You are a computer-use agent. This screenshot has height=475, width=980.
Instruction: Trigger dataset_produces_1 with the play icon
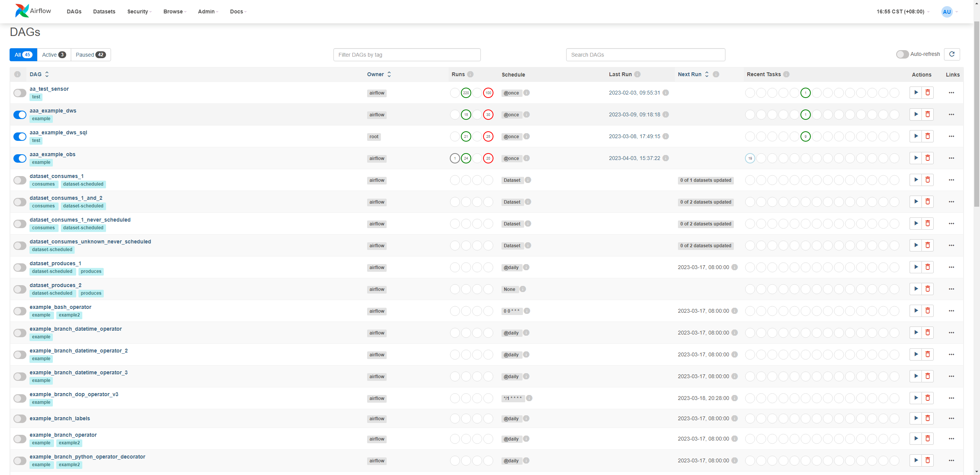916,267
